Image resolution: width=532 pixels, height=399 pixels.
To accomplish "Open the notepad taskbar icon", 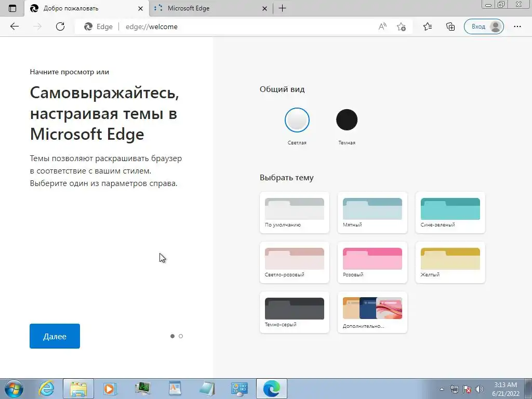I will pos(207,389).
